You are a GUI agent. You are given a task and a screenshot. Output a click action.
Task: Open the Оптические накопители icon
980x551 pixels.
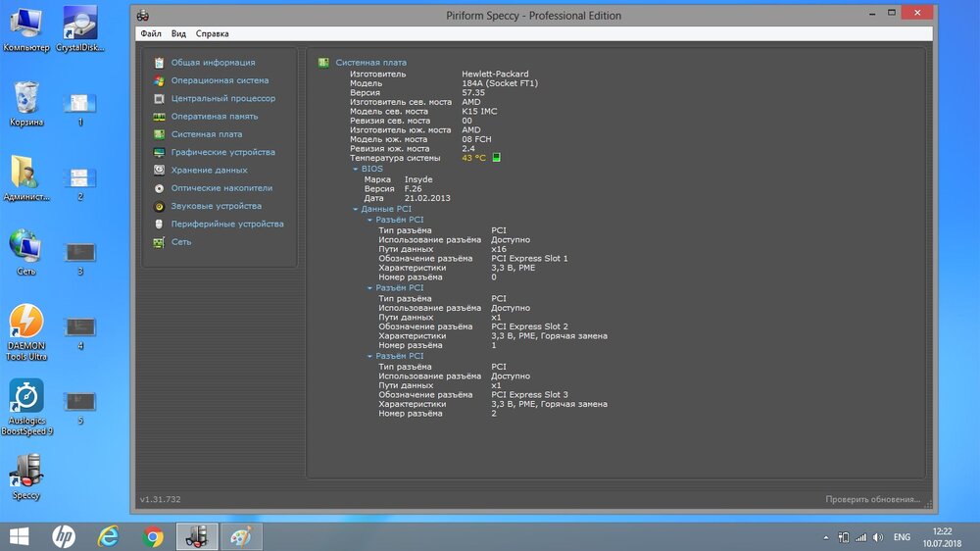[x=159, y=188]
